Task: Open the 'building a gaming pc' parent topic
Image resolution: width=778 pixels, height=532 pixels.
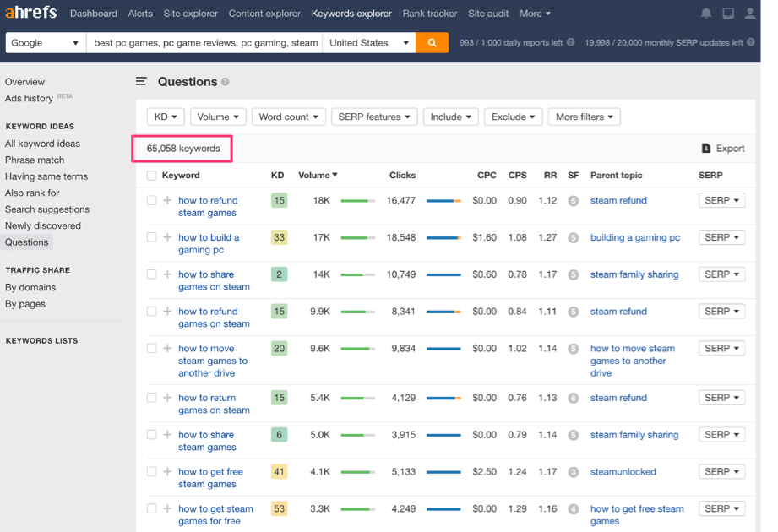Action: coord(635,237)
